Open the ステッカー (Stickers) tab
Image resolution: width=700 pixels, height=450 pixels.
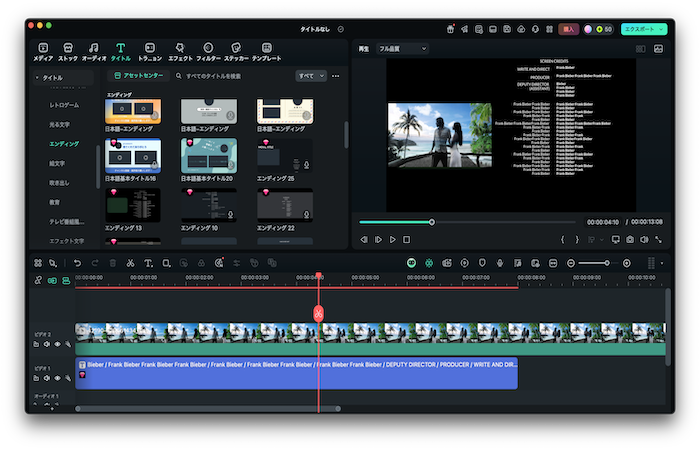236,52
